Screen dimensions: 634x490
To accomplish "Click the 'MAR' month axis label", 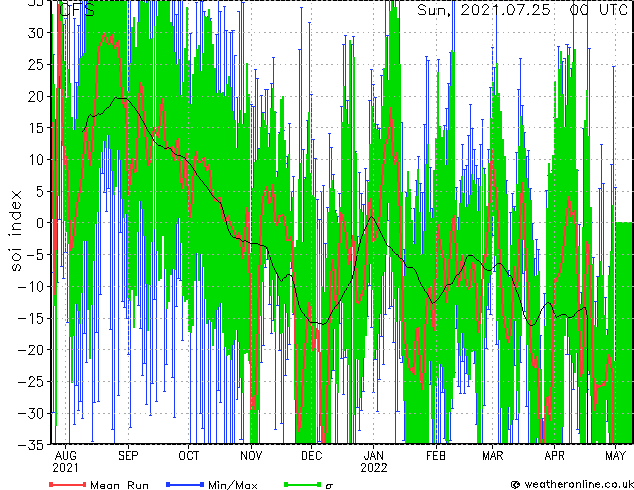I will [492, 456].
